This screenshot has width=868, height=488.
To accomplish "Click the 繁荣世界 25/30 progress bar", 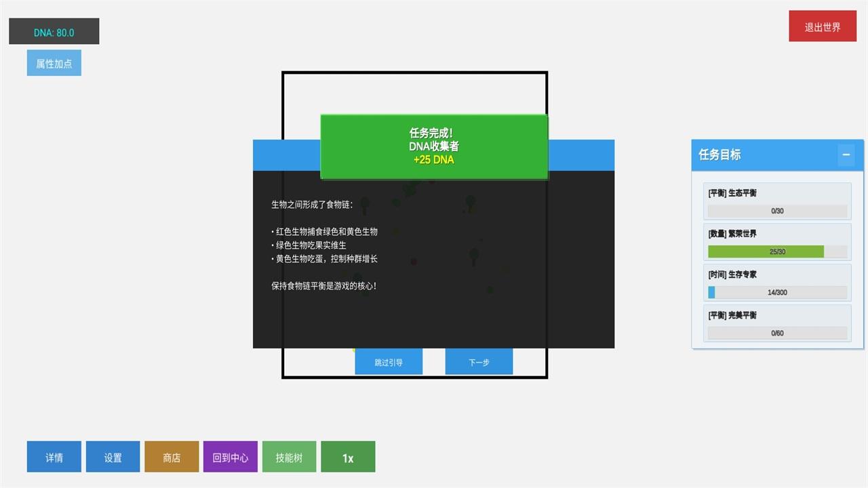I will [777, 251].
